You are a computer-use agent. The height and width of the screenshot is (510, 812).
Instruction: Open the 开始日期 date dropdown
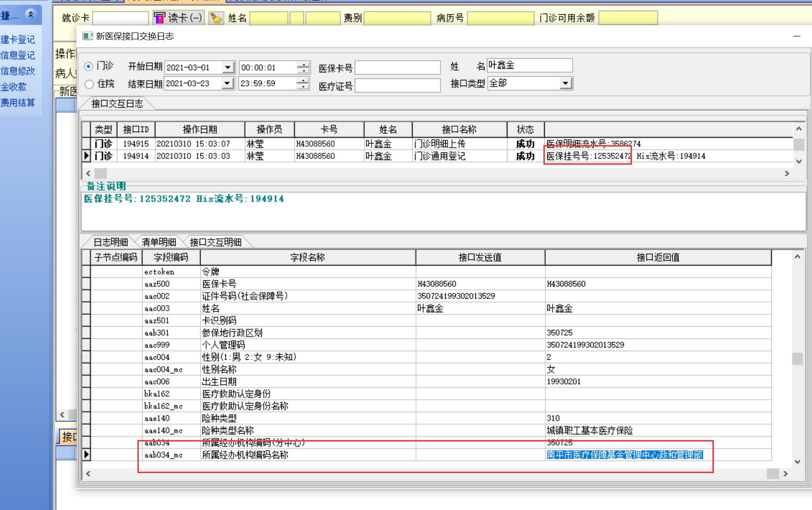[x=228, y=68]
